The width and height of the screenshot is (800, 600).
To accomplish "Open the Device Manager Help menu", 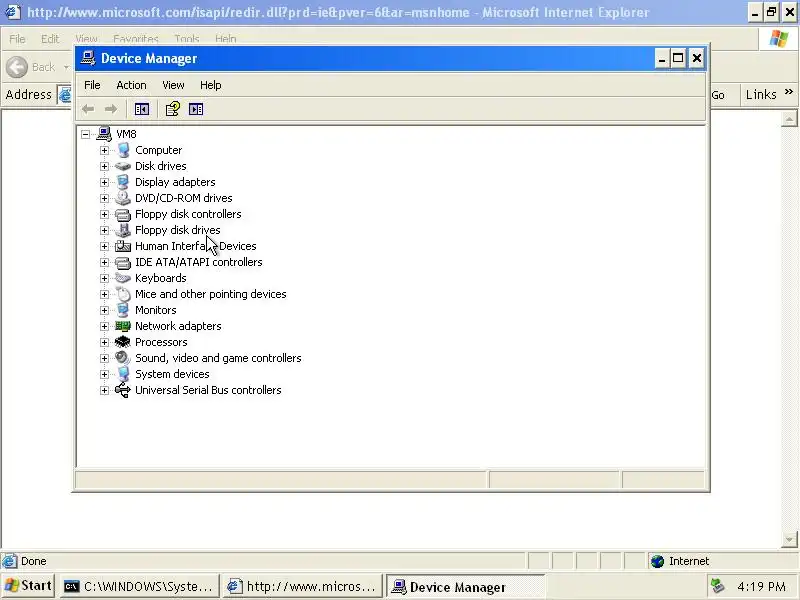I will click(210, 85).
